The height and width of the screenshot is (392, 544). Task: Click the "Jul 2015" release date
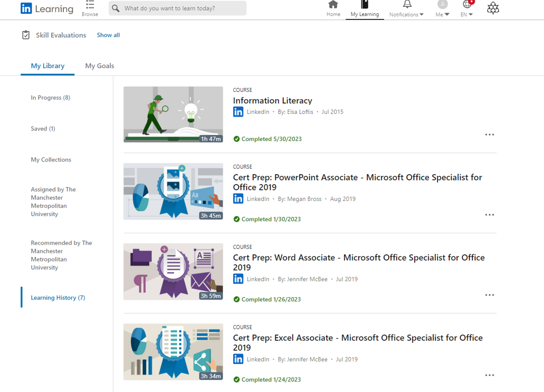click(x=332, y=112)
